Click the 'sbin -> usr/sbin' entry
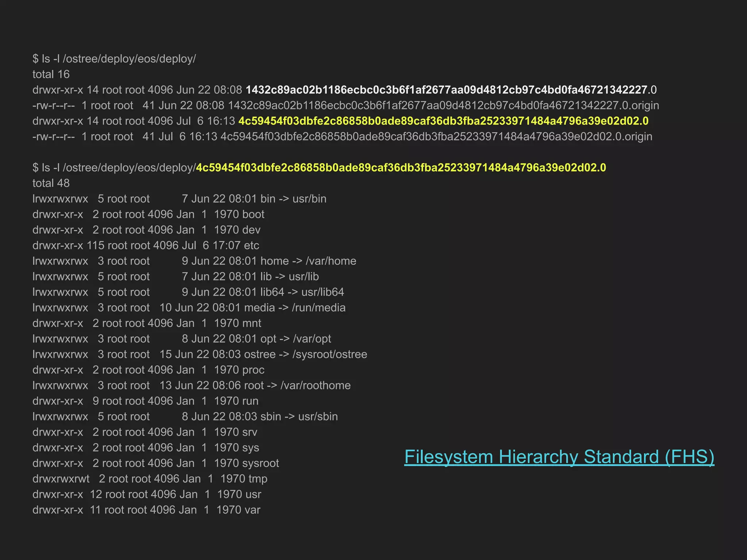Viewport: 747px width, 560px height. (299, 416)
